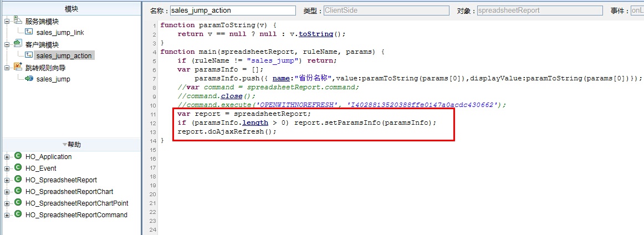
Task: Click the HO_SpreadsheetReportChartPoint class icon
Action: pos(18,202)
